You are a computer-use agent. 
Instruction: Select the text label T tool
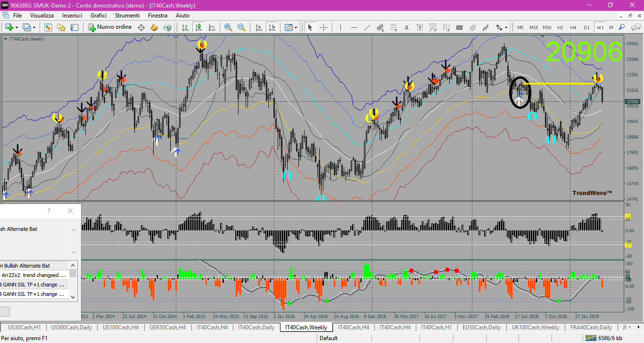(x=420, y=27)
